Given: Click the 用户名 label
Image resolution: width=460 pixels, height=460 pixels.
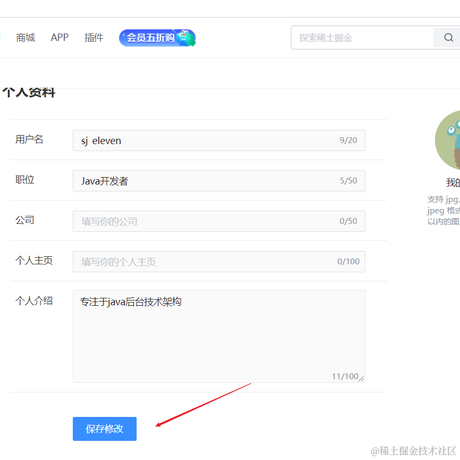Looking at the screenshot, I should pyautogui.click(x=29, y=139).
